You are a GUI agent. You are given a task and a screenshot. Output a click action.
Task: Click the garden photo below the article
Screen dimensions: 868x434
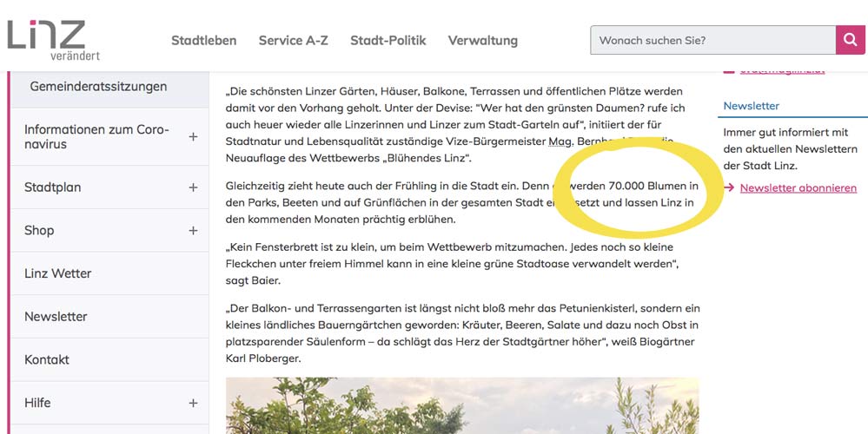[x=462, y=406]
